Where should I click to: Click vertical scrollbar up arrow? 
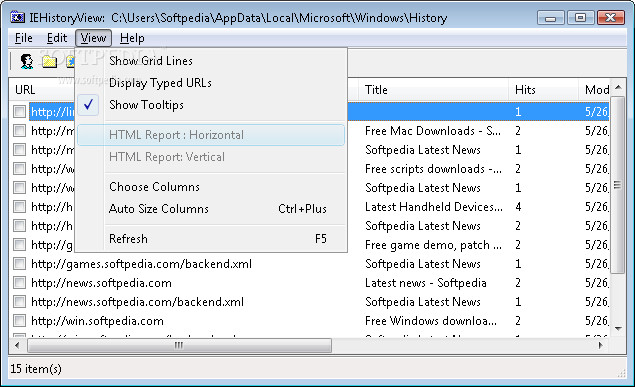pos(618,87)
